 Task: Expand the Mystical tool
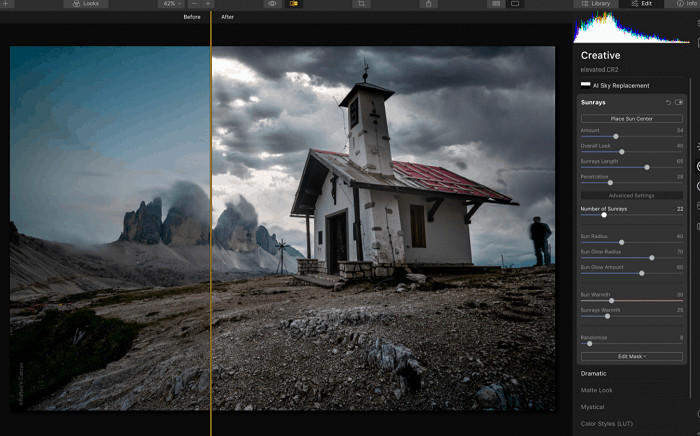tap(592, 407)
